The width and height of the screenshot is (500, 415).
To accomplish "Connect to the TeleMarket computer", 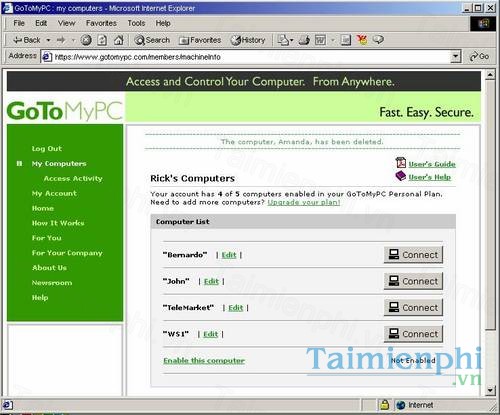I will (x=413, y=307).
